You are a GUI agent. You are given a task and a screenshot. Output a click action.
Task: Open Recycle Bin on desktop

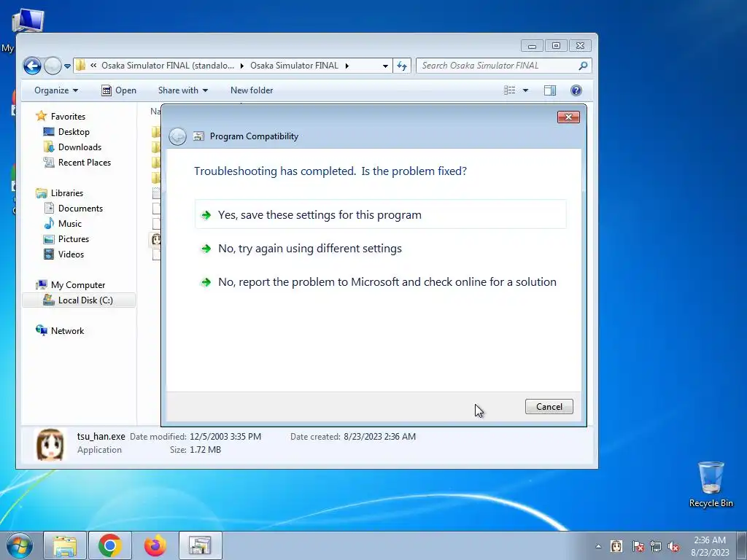(711, 484)
